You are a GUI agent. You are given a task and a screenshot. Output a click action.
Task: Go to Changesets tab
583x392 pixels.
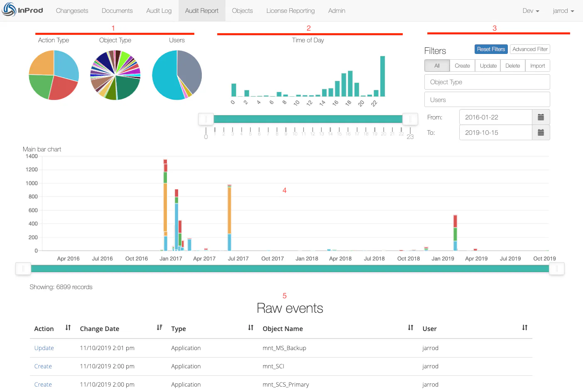(x=72, y=11)
